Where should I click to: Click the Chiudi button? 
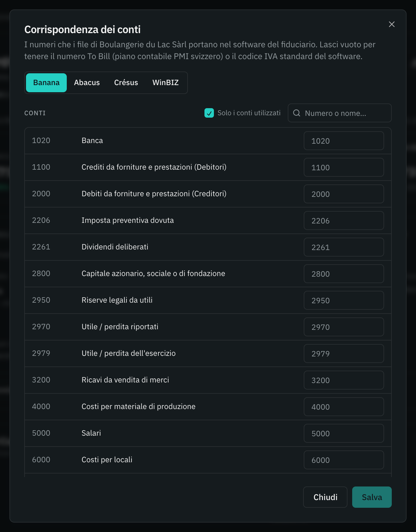[325, 497]
